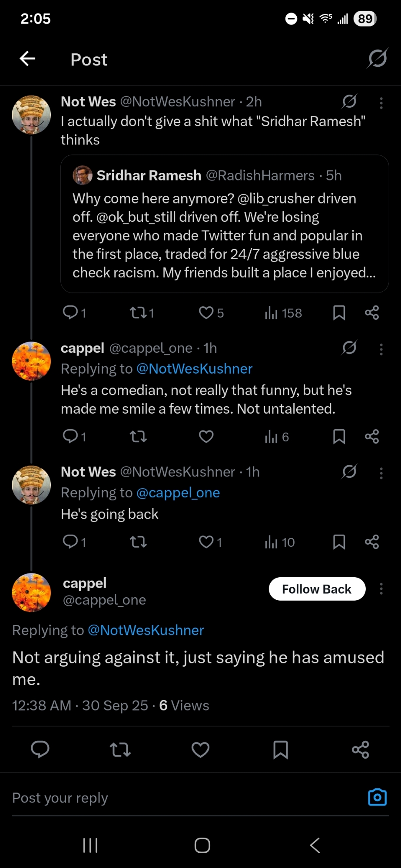Share the main cappel reply
The width and height of the screenshot is (401, 868).
(x=361, y=750)
